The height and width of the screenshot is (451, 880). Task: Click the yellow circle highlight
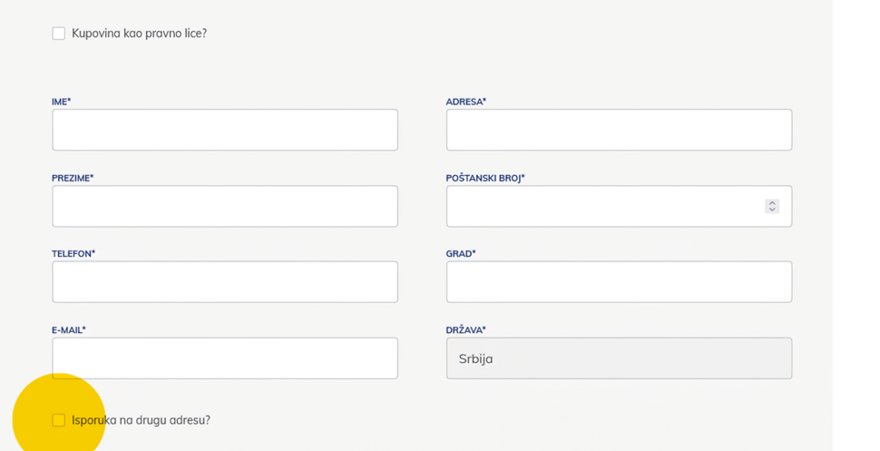tap(59, 413)
